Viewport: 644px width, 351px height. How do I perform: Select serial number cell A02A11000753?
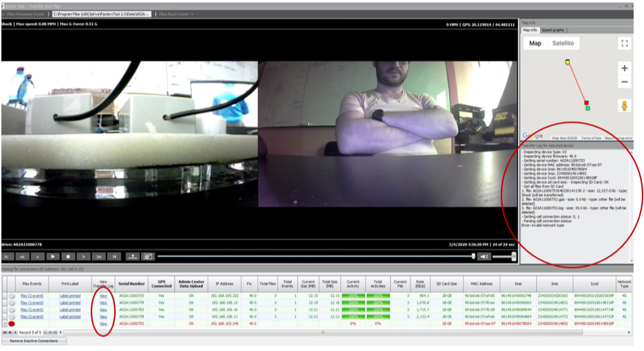(x=132, y=323)
